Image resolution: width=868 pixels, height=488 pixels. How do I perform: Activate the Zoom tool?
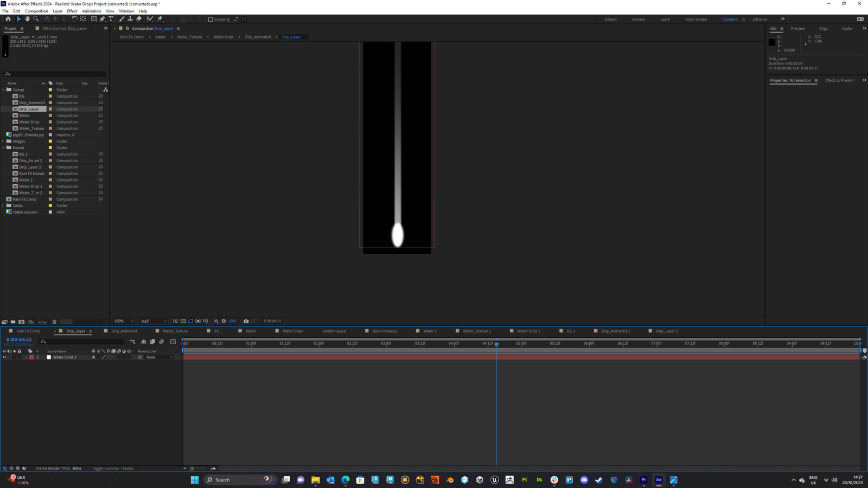[36, 19]
